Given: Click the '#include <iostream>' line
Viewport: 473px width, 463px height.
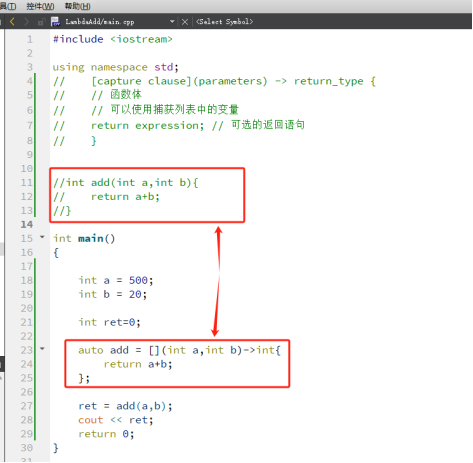Looking at the screenshot, I should 113,39.
